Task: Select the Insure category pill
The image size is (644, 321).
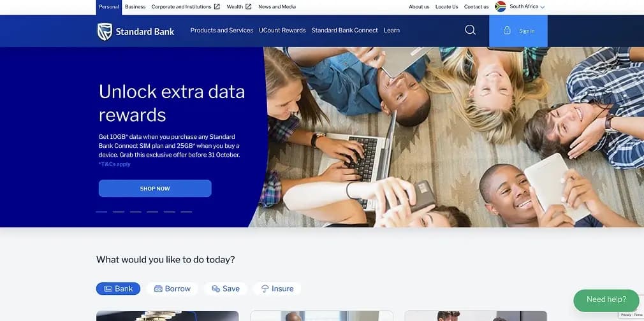Action: click(x=277, y=289)
